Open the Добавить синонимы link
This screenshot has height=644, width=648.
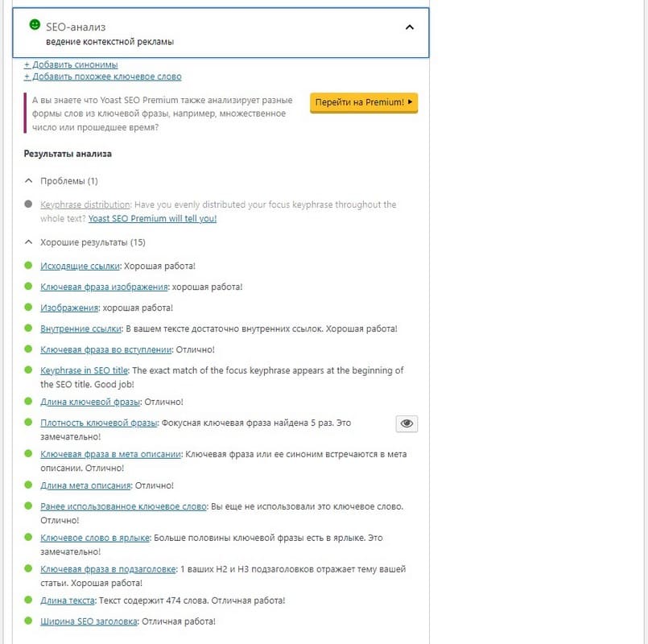click(71, 65)
